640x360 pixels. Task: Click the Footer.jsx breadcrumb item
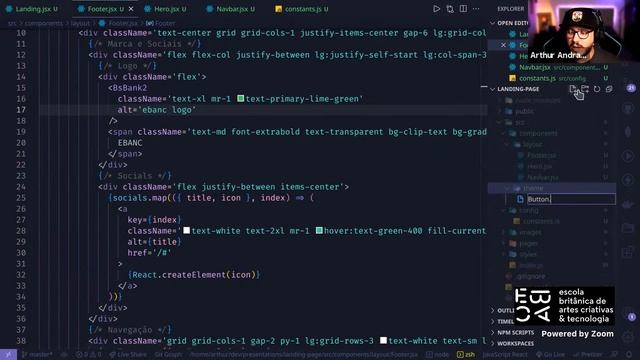pyautogui.click(x=119, y=23)
